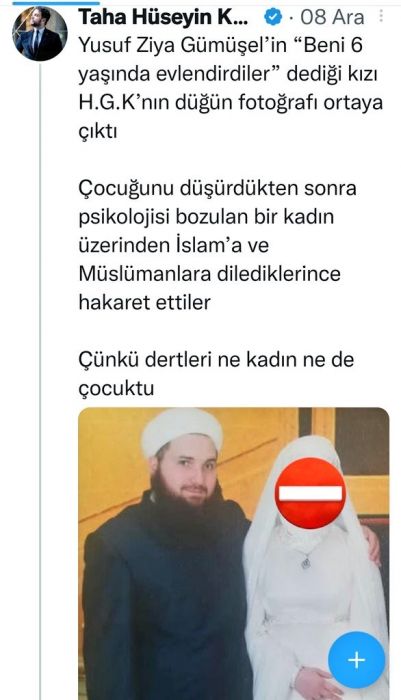This screenshot has height=700, width=401.
Task: Click the man's dark robe in photo
Action: (x=167, y=603)
